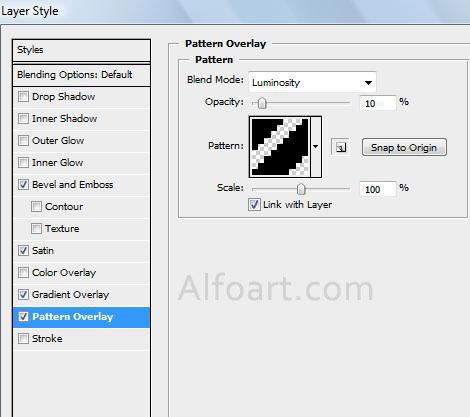Viewport: 470px width, 417px height.
Task: Click Snap to Origin button
Action: tap(404, 147)
